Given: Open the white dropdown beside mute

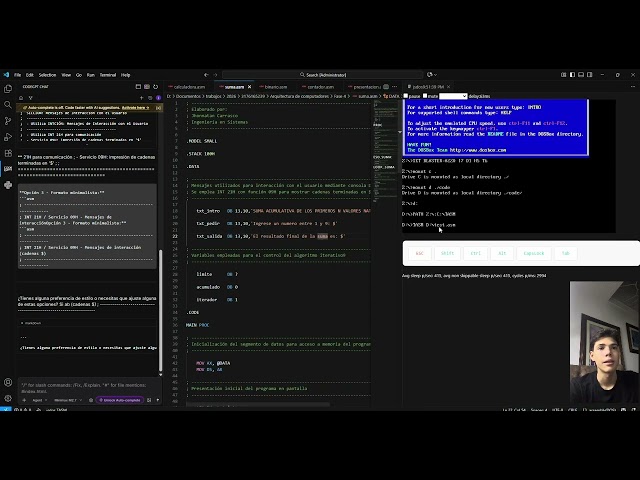Looking at the screenshot, I should coord(453,96).
